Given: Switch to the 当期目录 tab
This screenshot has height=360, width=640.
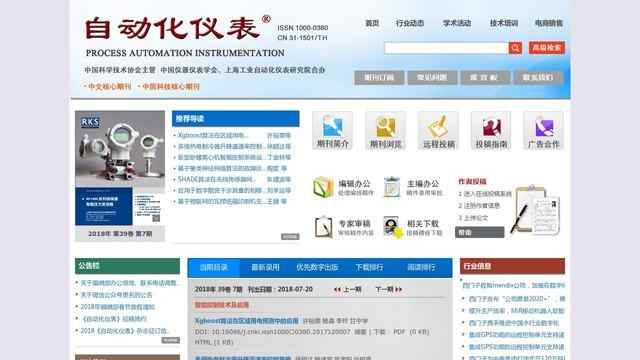Looking at the screenshot, I should pyautogui.click(x=214, y=267).
